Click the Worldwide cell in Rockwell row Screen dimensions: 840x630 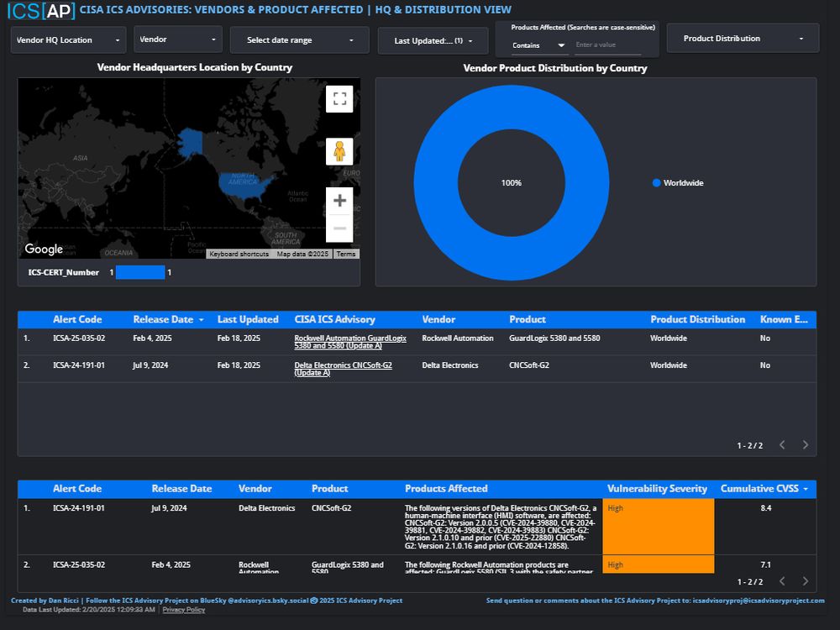coord(669,338)
